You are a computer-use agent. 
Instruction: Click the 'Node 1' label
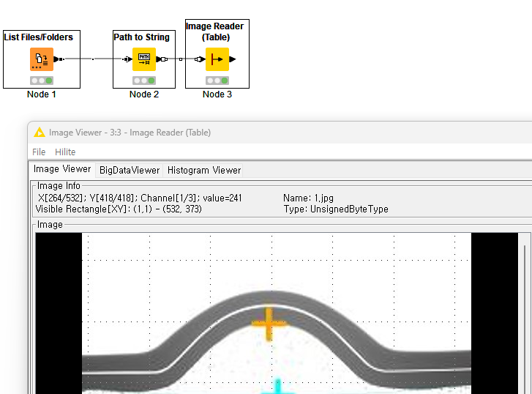pyautogui.click(x=42, y=94)
